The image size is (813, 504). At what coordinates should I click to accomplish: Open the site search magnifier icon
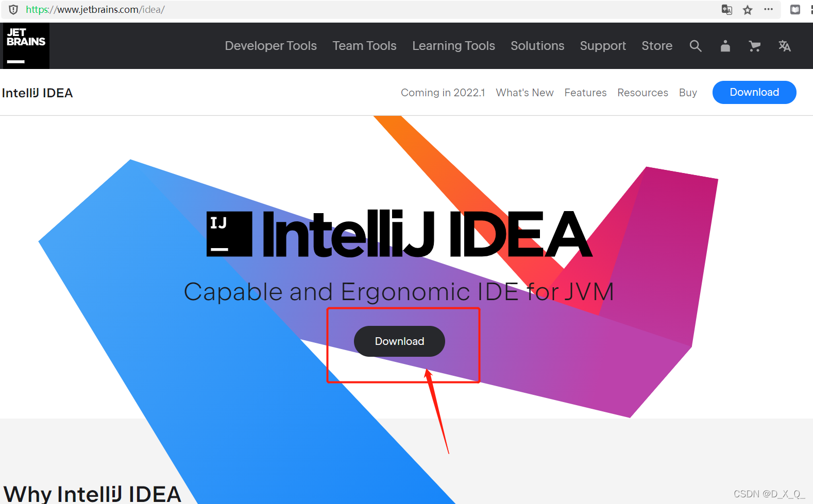(696, 46)
